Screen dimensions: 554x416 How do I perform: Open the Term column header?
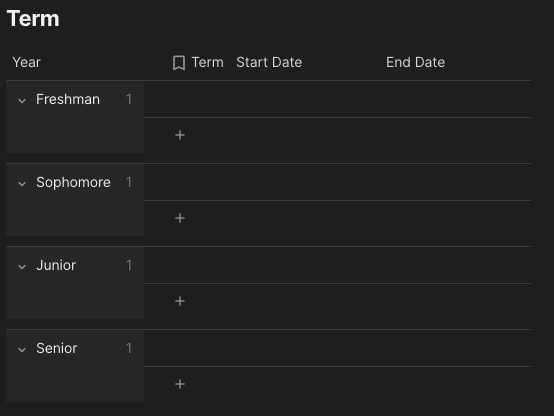[207, 62]
